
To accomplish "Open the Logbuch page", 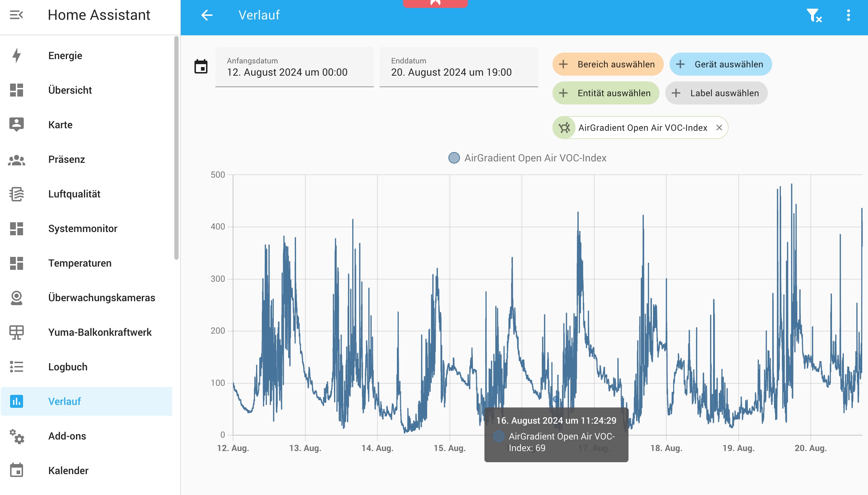I will (86, 367).
